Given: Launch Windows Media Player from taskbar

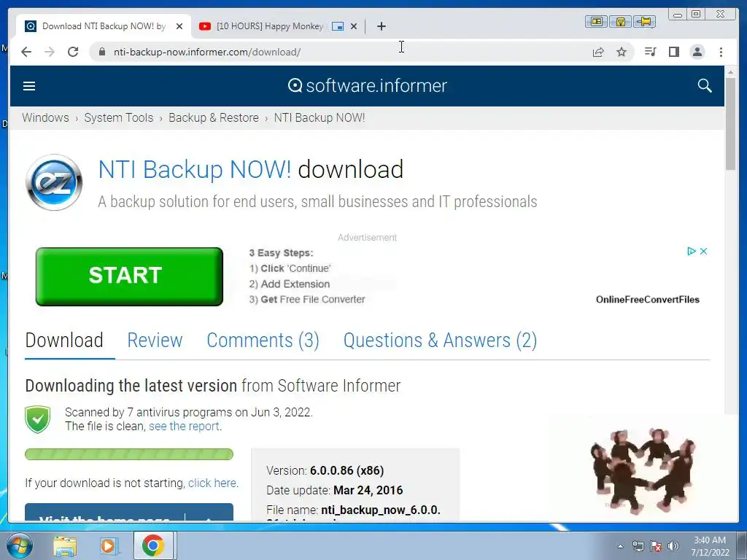Looking at the screenshot, I should [x=108, y=546].
